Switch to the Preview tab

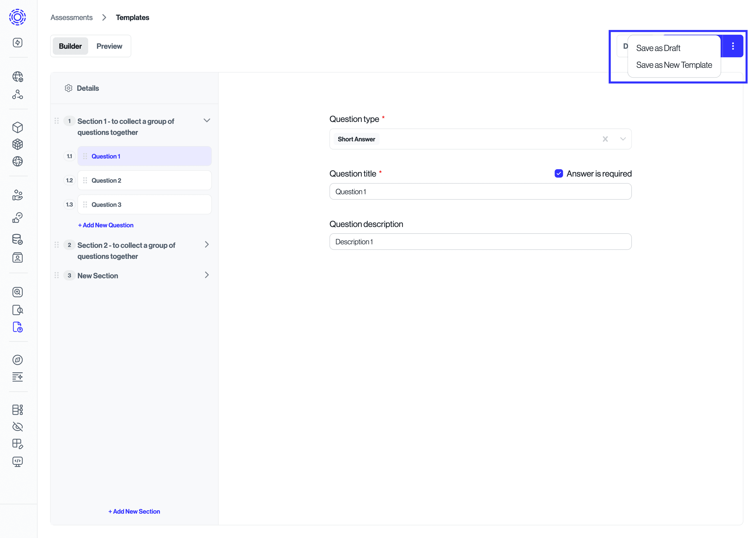[109, 46]
